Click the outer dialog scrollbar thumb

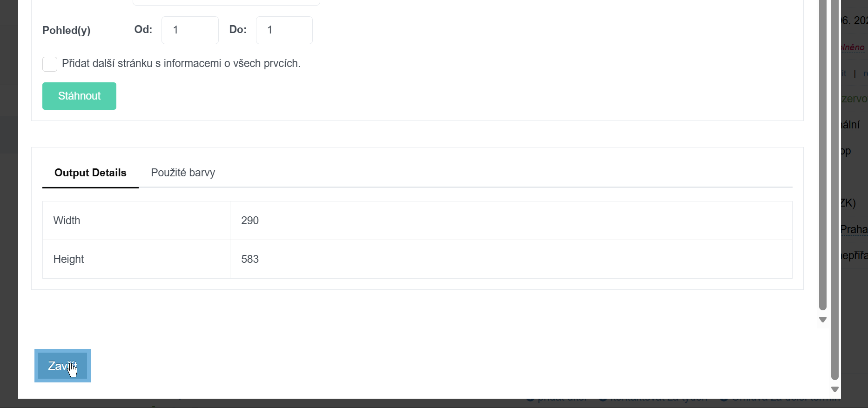pos(834,186)
